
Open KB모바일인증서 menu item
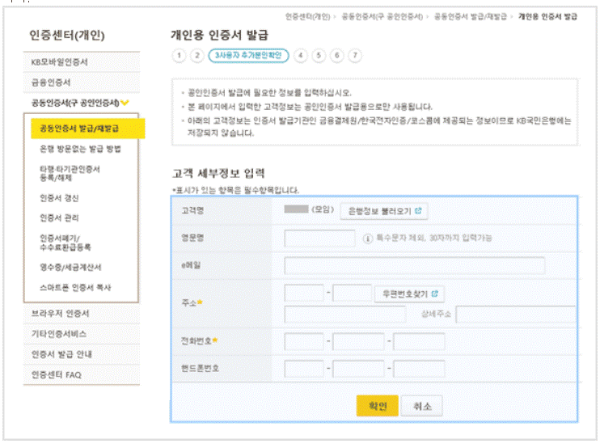click(82, 62)
